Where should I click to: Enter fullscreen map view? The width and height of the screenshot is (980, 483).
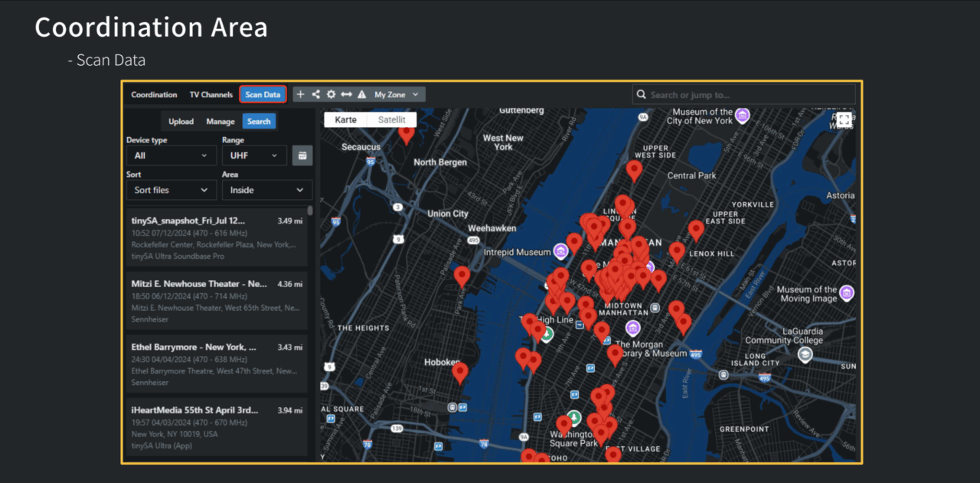844,120
